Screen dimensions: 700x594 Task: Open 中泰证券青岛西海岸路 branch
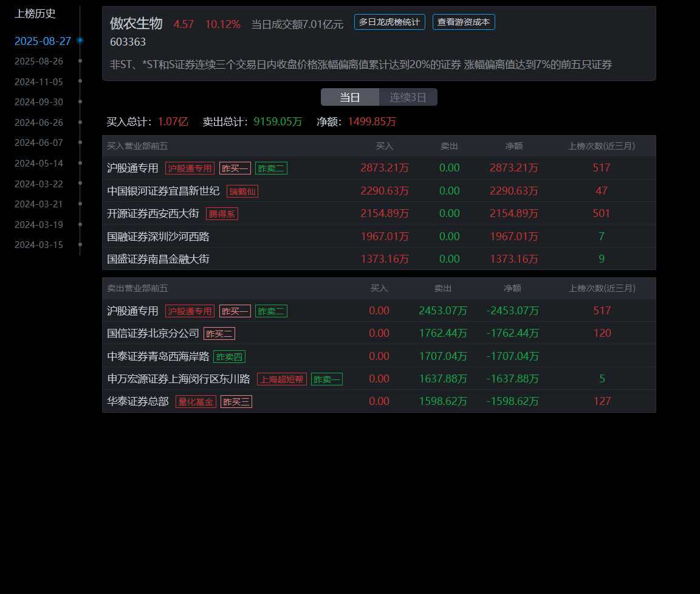click(x=158, y=356)
